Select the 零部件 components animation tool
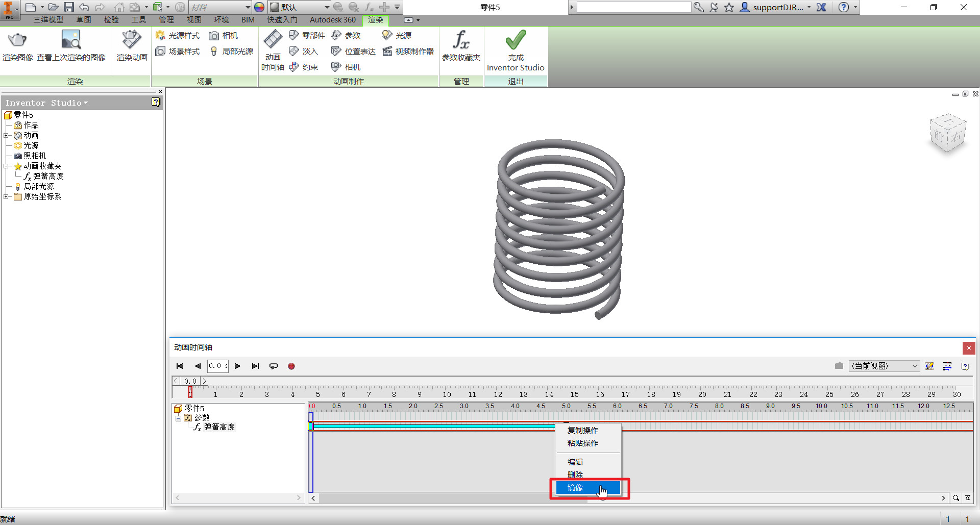The image size is (980, 525). (307, 35)
